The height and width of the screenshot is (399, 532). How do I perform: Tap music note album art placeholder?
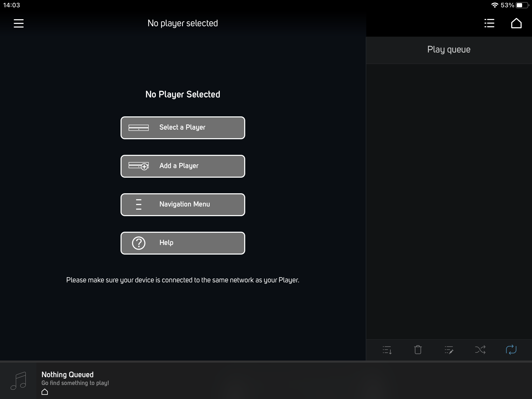(x=18, y=381)
